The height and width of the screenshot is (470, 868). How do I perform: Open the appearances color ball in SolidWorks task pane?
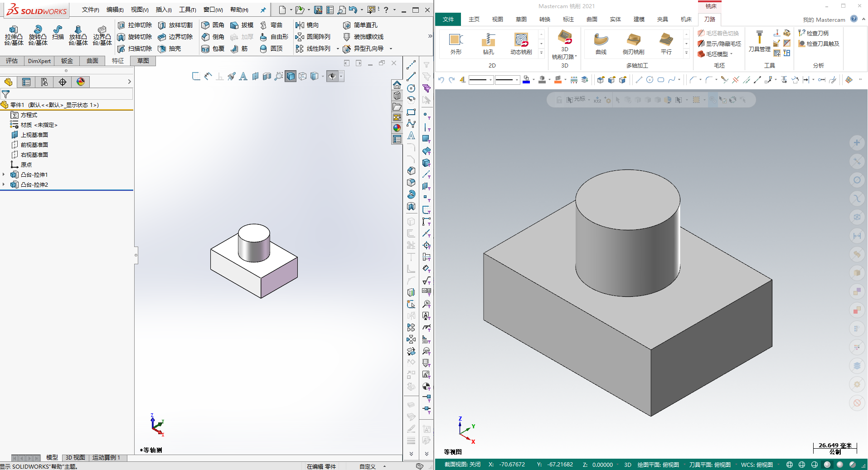click(397, 128)
